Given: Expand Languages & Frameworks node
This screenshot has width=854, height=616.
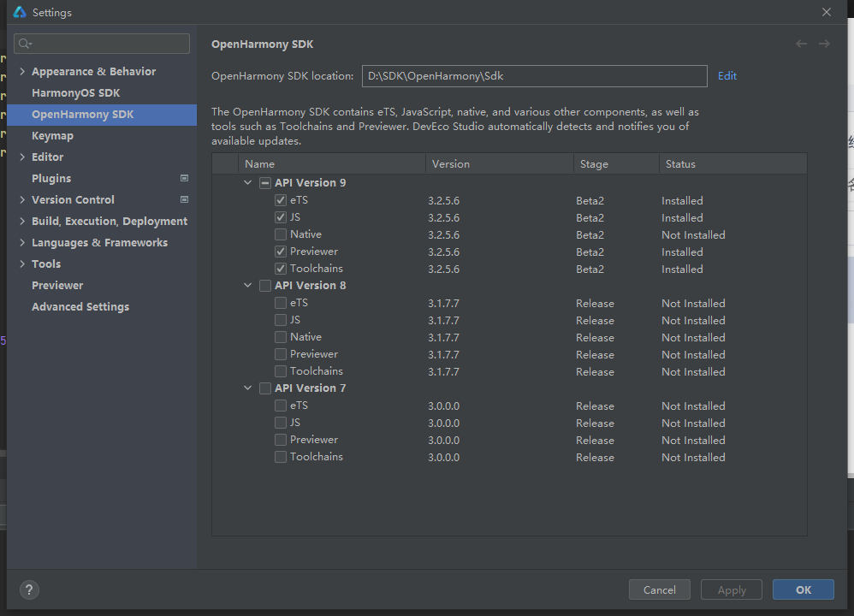Looking at the screenshot, I should pos(22,242).
